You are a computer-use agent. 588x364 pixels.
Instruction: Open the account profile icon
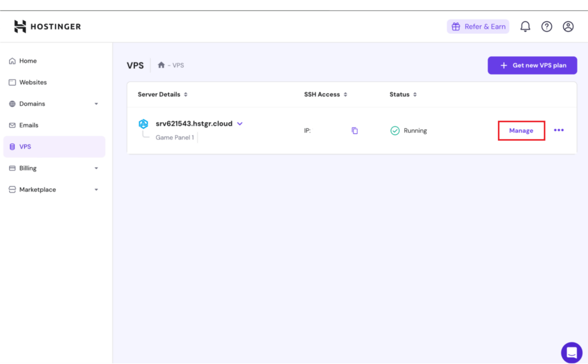[568, 26]
